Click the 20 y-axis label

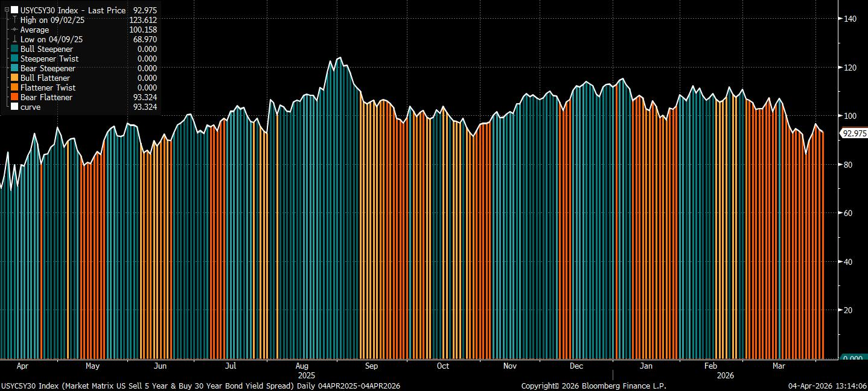click(849, 310)
